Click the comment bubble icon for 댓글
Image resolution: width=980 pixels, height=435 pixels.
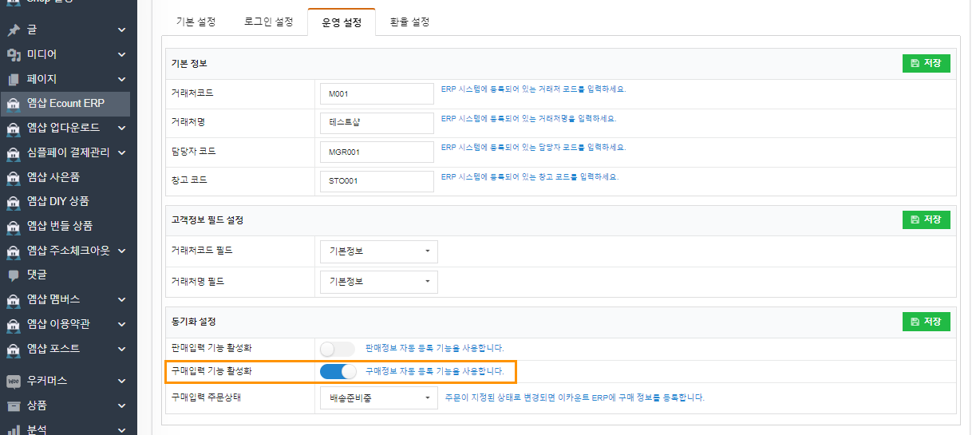(x=13, y=275)
